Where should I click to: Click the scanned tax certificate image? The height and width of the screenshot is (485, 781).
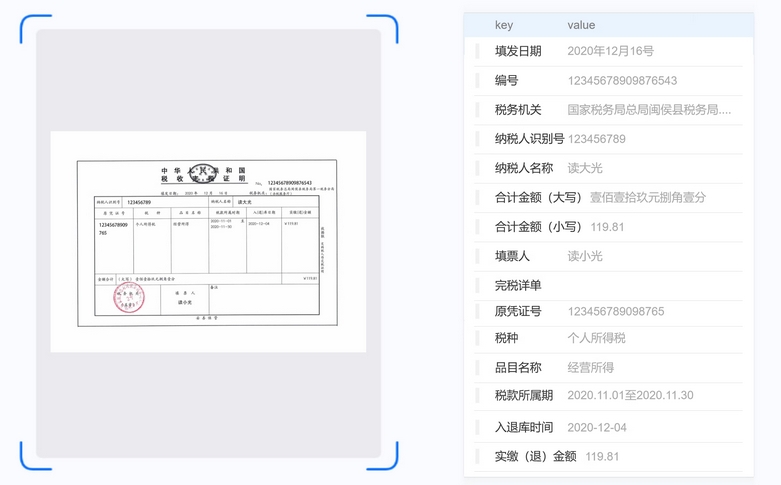click(208, 241)
